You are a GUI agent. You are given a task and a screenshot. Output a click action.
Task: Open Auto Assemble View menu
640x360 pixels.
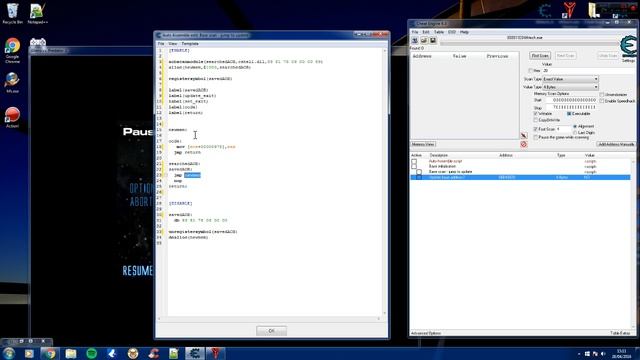[x=173, y=44]
